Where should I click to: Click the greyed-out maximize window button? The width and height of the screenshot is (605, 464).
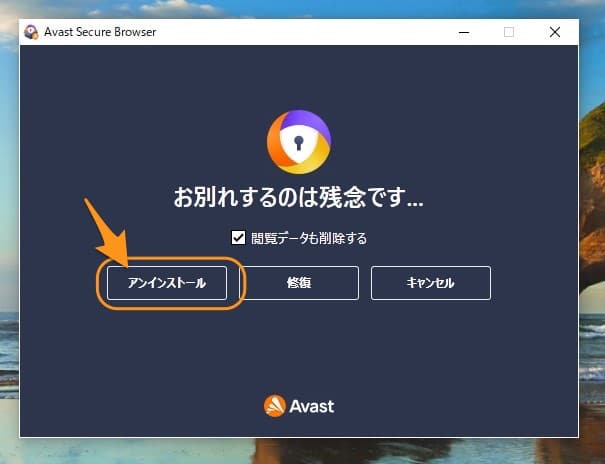pyautogui.click(x=508, y=32)
